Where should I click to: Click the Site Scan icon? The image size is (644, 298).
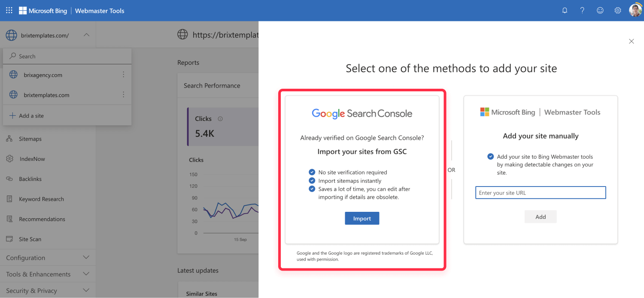(9, 239)
